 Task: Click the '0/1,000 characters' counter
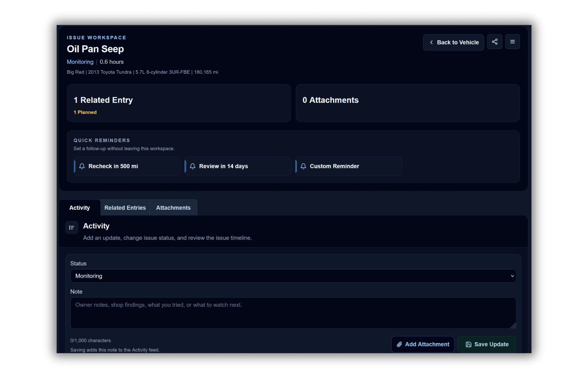pos(90,340)
